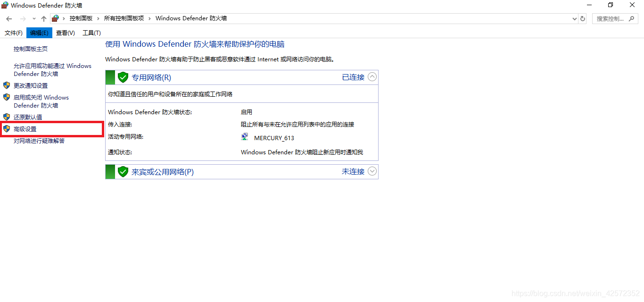This screenshot has width=644, height=302.
Task: Click the 活动专用网络: label
Action: tap(125, 137)
